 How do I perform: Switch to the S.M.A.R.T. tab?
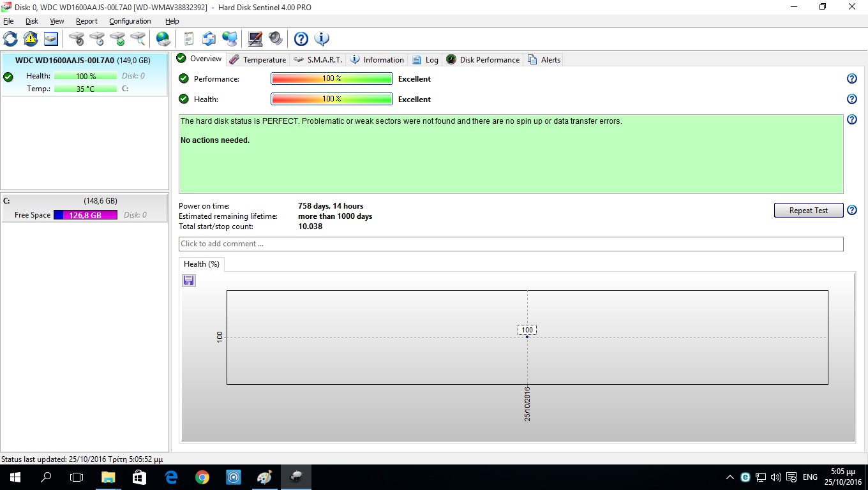[x=318, y=60]
